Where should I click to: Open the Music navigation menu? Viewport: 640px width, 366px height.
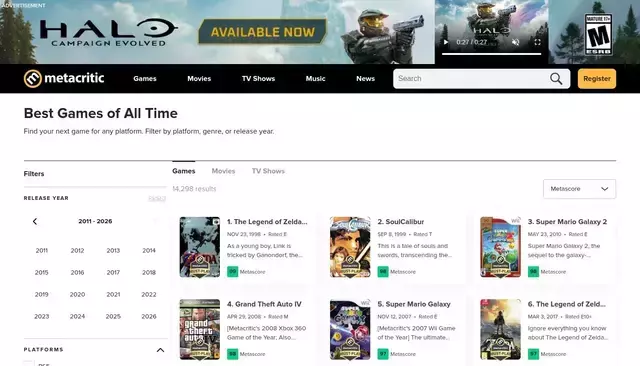316,78
